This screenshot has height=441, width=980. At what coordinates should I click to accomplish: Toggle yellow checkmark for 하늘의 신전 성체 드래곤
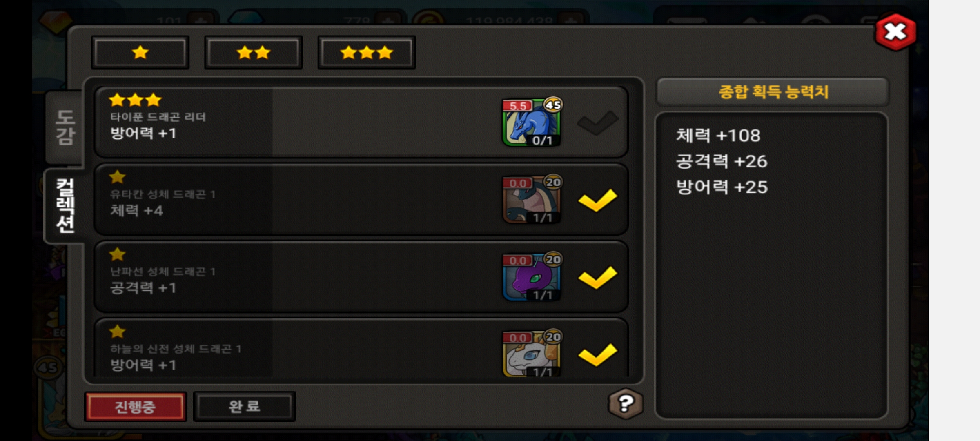[597, 354]
